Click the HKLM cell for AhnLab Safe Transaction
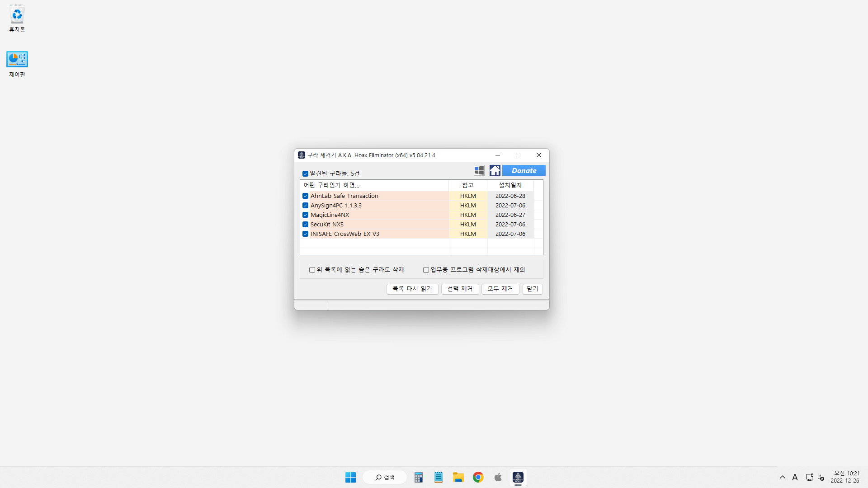 (x=468, y=196)
